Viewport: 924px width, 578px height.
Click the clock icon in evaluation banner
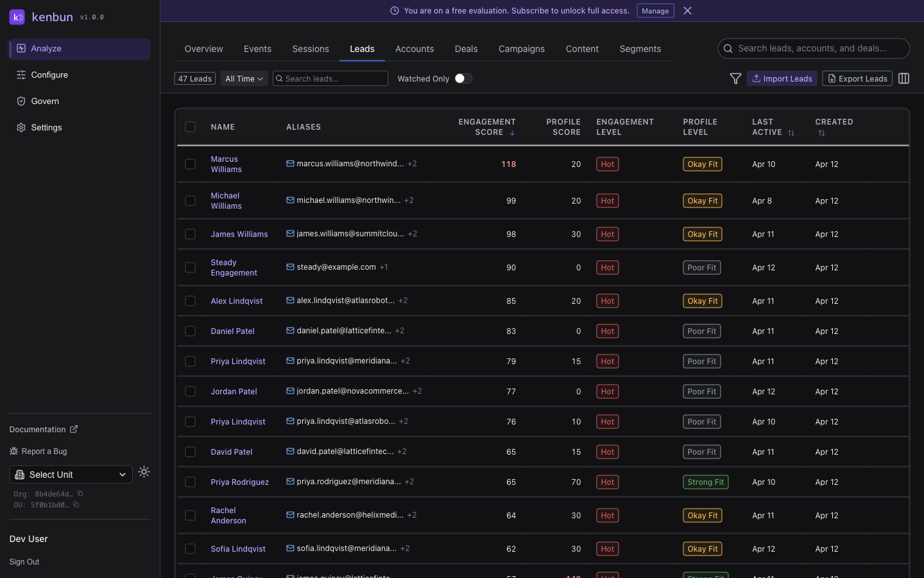tap(395, 11)
